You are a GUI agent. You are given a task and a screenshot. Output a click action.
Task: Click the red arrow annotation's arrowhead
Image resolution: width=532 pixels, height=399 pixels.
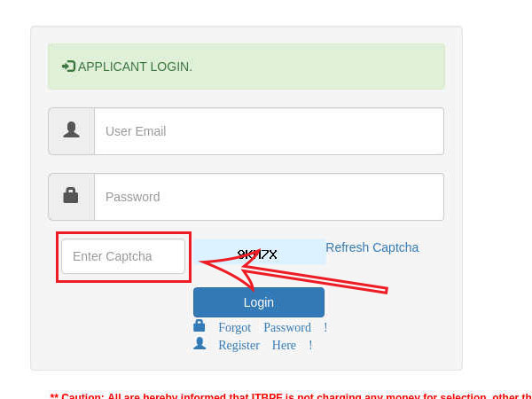(x=229, y=268)
